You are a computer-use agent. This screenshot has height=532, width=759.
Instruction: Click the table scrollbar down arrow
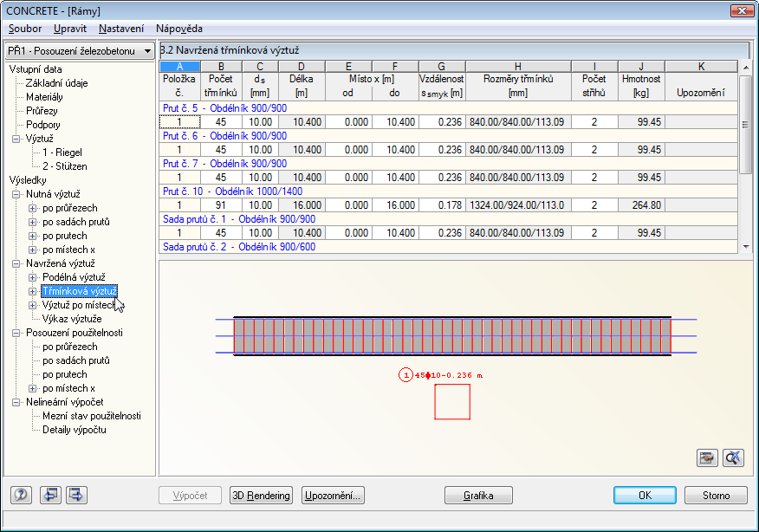(x=745, y=247)
